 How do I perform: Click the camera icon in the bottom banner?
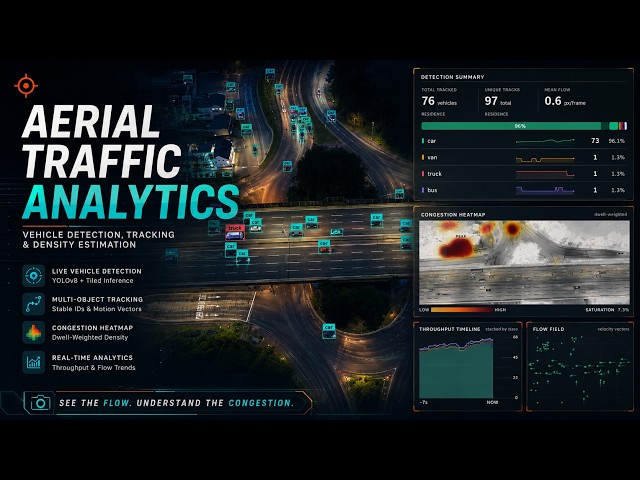(x=40, y=403)
